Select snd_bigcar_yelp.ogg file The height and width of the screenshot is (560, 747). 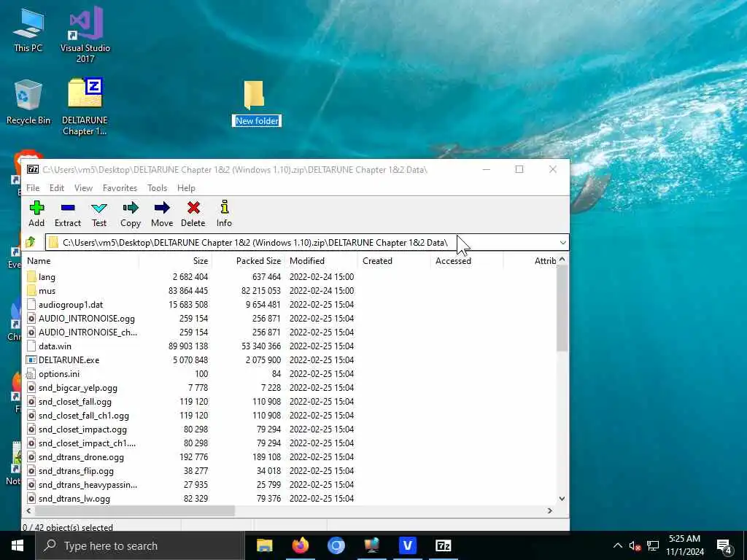point(77,388)
